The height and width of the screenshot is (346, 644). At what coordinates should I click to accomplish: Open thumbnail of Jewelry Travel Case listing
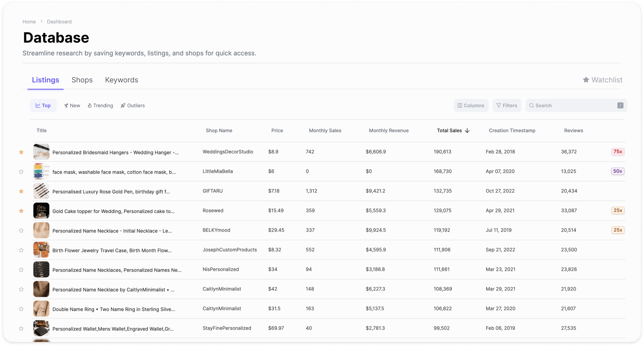pos(42,250)
